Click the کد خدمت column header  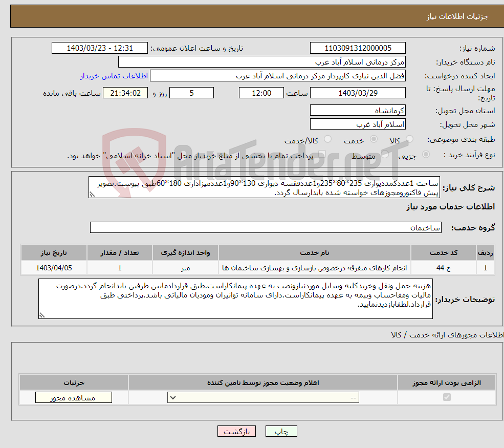[x=444, y=253]
